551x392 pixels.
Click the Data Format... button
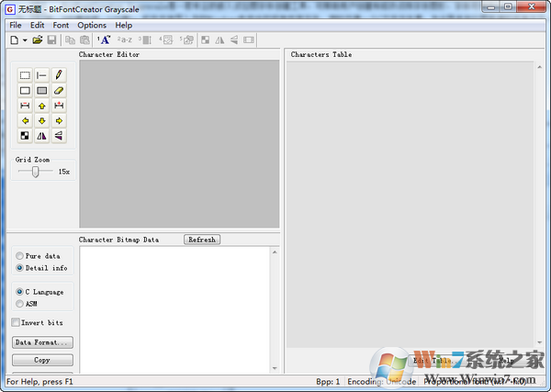(42, 342)
